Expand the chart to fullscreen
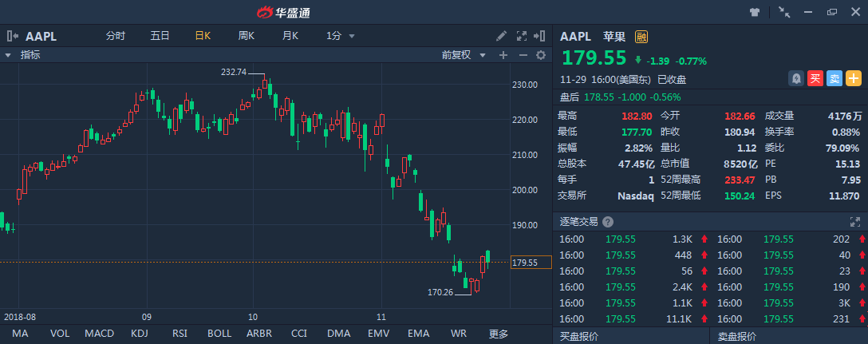The height and width of the screenshot is (344, 868). (522, 36)
